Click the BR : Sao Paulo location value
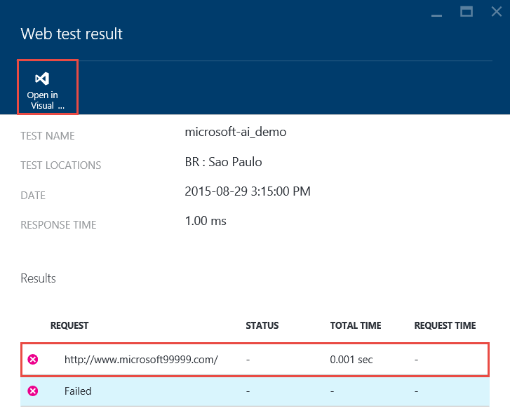This screenshot has width=510, height=420. (224, 162)
